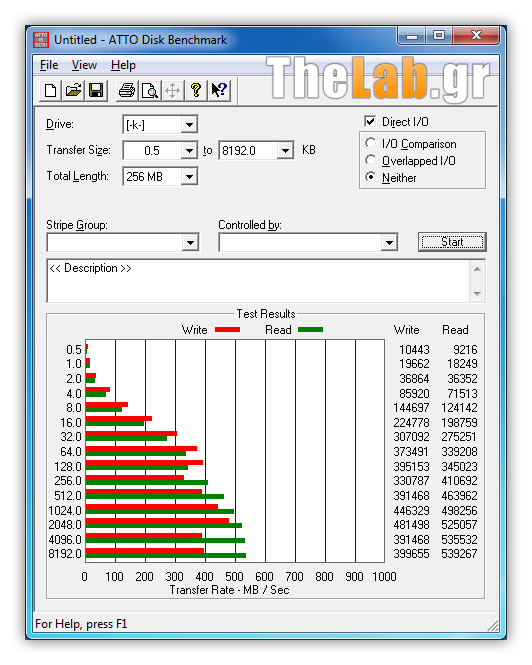
Task: Select the Overlapped I/O radio button
Action: tap(370, 160)
